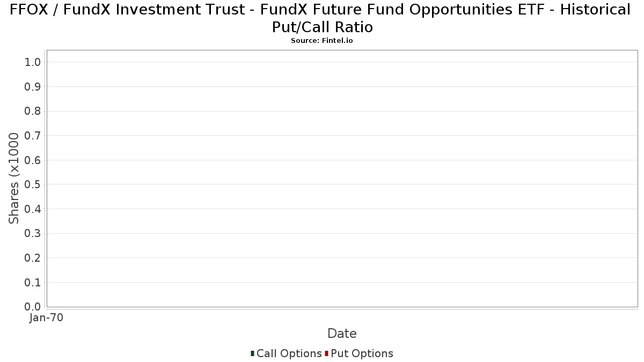
Task: Select the 0.3 y-axis tick label
Action: (x=33, y=233)
